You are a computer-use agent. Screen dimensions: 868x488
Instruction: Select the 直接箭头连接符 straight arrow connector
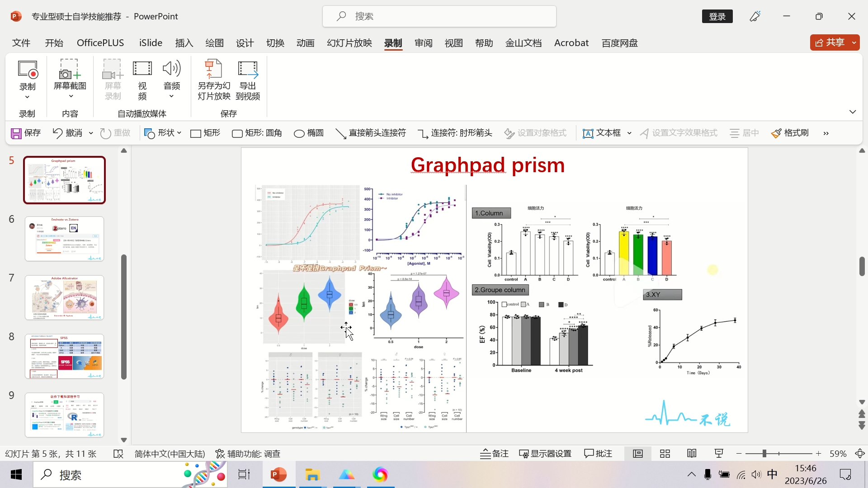[x=371, y=133]
